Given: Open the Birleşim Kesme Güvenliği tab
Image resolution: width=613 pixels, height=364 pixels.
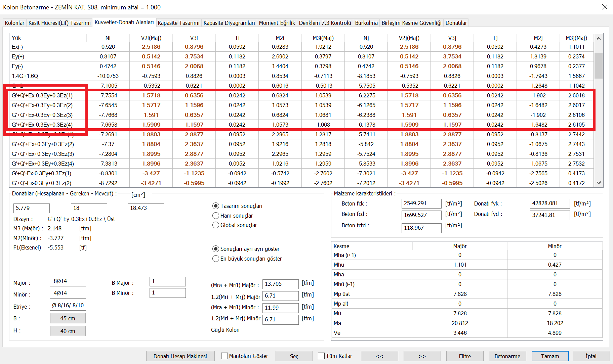Looking at the screenshot, I should coord(411,23).
